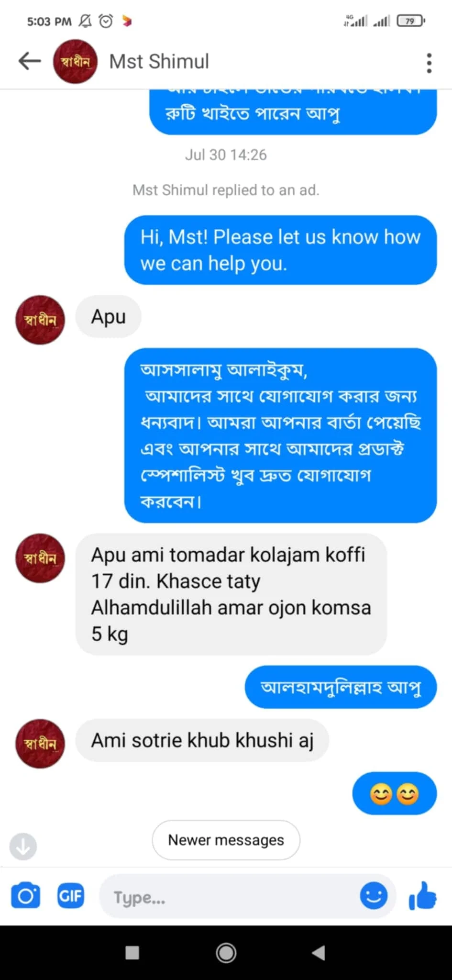Tap the Mst Shimul contact name
The height and width of the screenshot is (980, 452).
click(x=159, y=62)
